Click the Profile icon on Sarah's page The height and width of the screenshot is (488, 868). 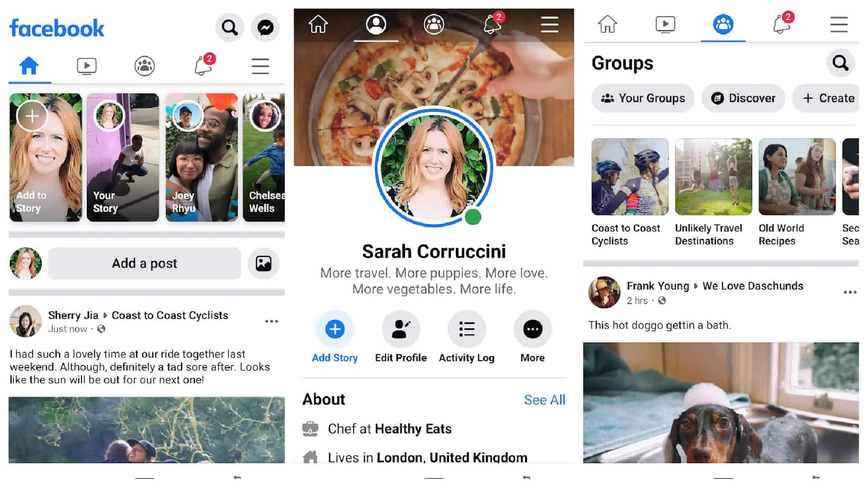tap(376, 24)
